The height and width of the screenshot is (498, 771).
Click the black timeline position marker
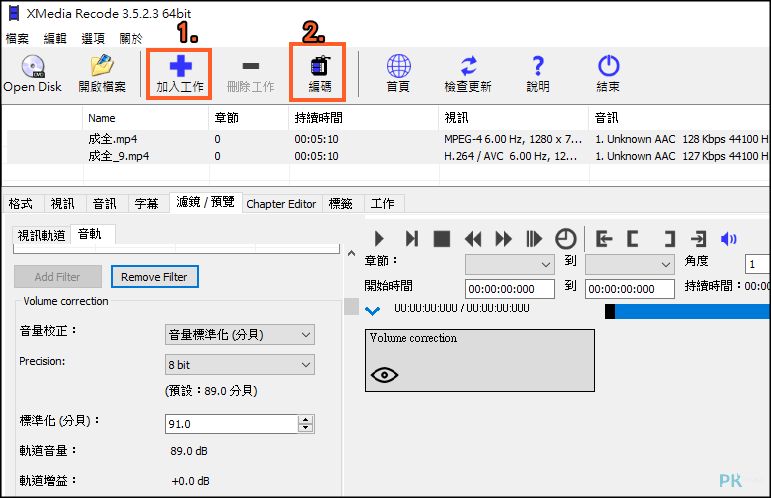610,311
